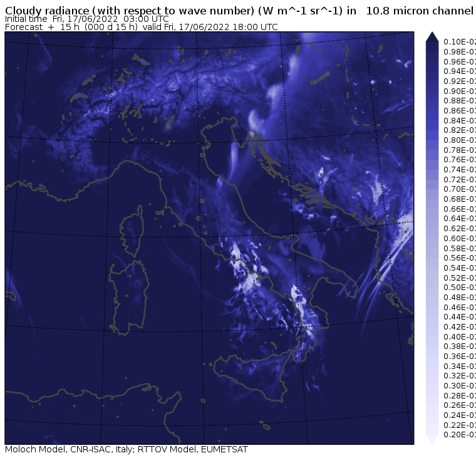The image size is (476, 458).
Task: Select the 0.52E-03 colorbar label
Action: click(x=460, y=278)
